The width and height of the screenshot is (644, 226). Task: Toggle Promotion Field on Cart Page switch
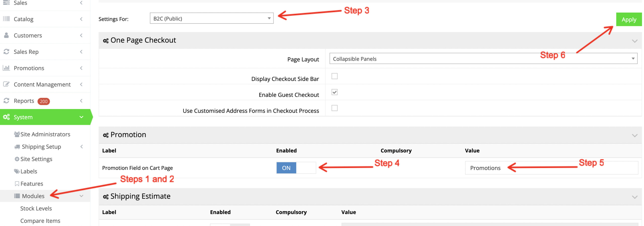pos(296,168)
